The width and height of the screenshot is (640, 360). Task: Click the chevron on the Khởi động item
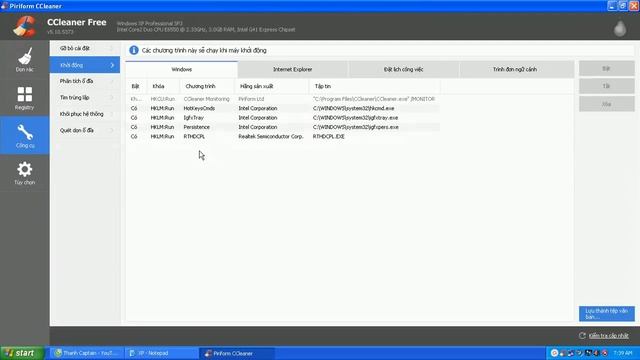(x=112, y=65)
